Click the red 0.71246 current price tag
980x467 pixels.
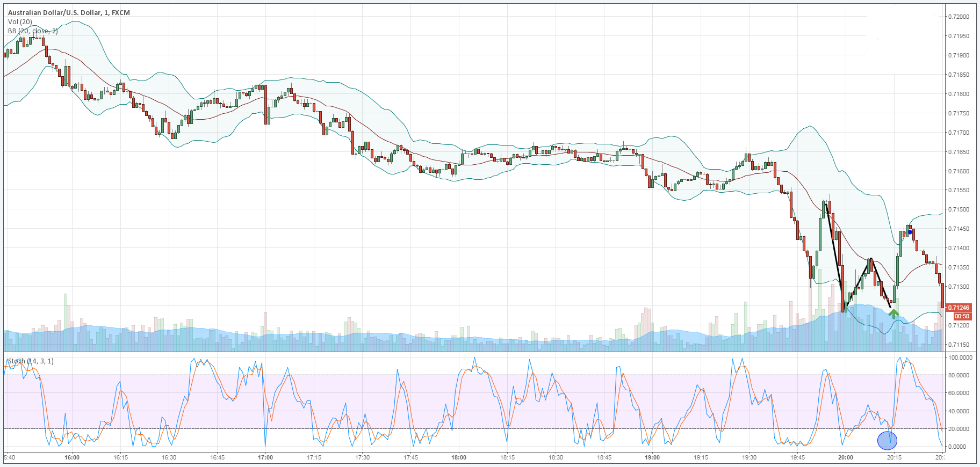[x=958, y=308]
